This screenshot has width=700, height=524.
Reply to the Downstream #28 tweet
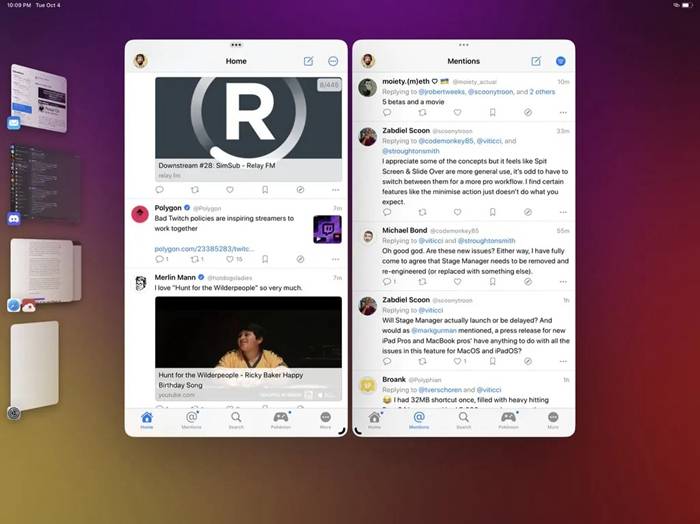[x=159, y=190]
